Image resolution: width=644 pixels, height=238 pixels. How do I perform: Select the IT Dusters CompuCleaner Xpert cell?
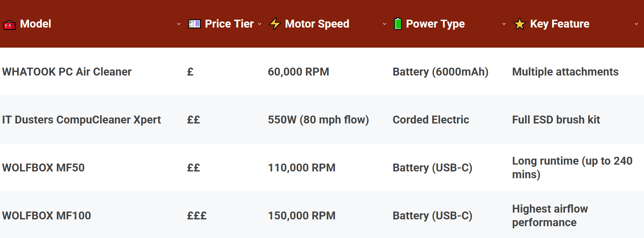coord(82,120)
